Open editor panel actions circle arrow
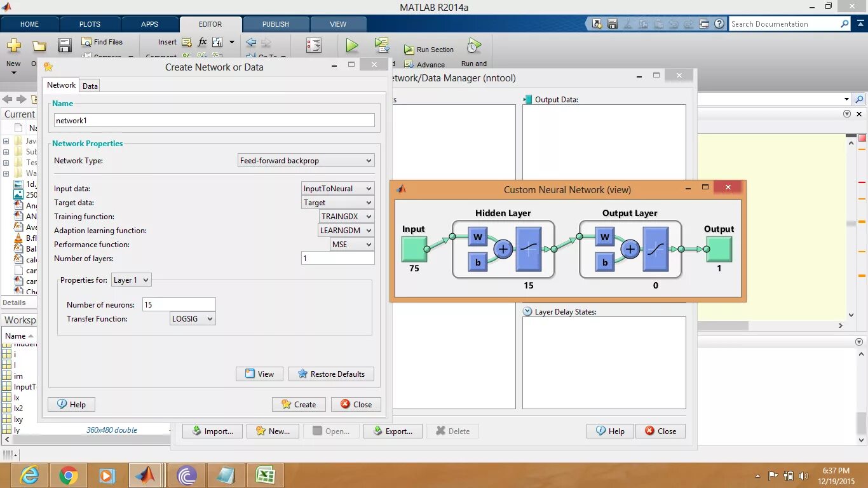Image resolution: width=868 pixels, height=488 pixels. point(846,114)
